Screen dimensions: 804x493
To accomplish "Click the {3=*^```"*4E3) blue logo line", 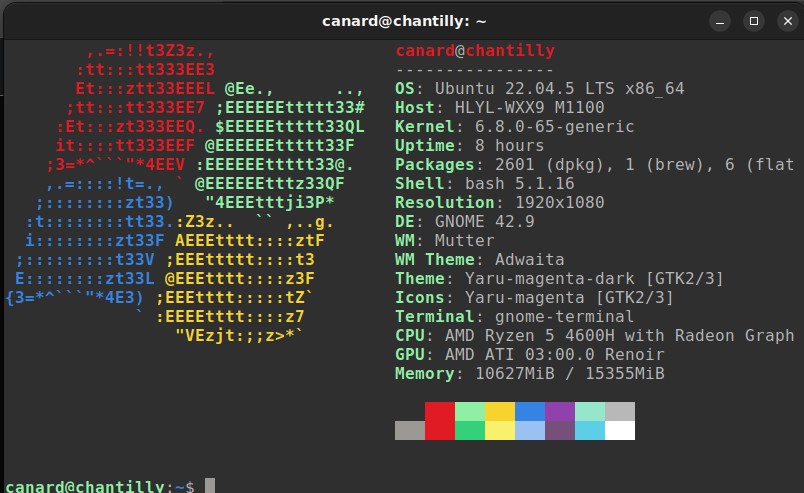I will (x=75, y=297).
